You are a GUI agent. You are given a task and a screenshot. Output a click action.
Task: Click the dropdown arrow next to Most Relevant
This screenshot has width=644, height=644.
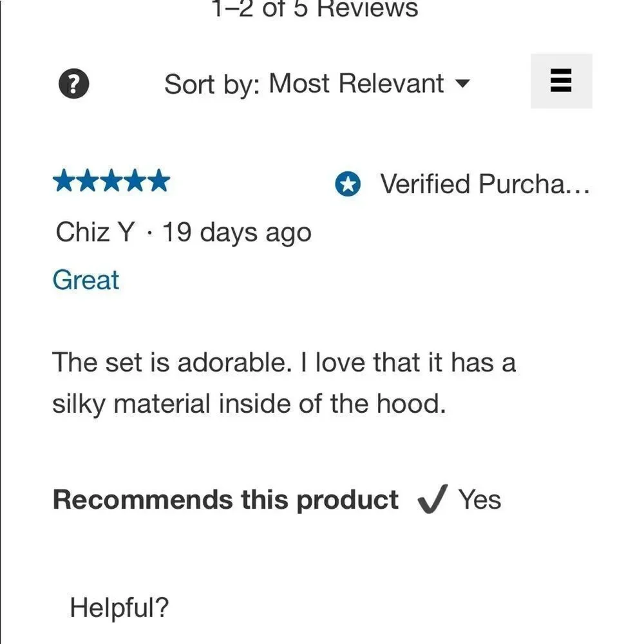462,83
